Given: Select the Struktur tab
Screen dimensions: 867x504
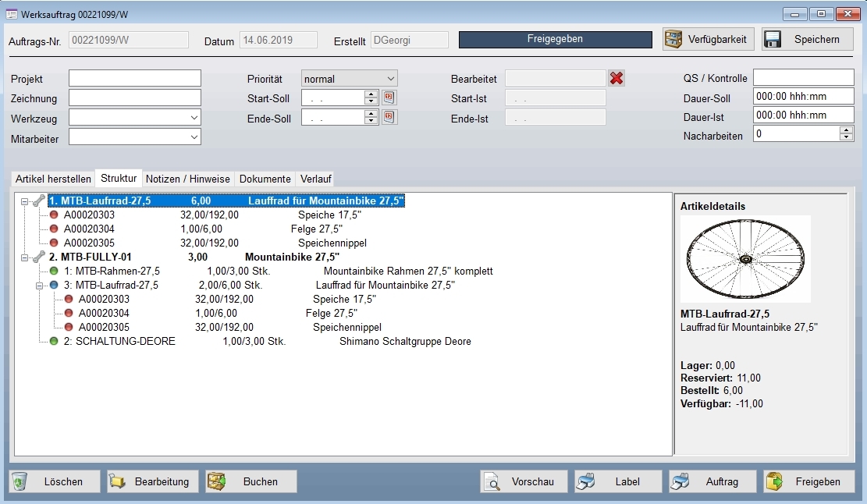Looking at the screenshot, I should click(119, 178).
